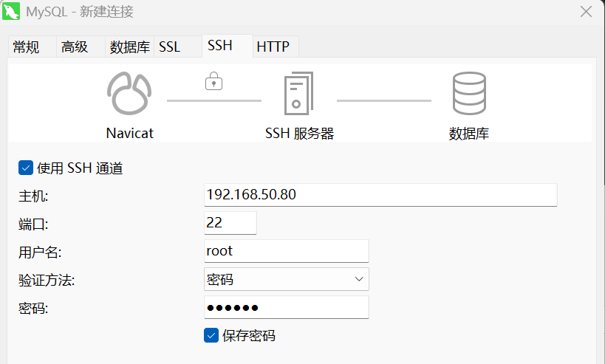Click the green Navicat app icon in title bar
Image resolution: width=605 pixels, height=364 pixels.
(x=12, y=13)
